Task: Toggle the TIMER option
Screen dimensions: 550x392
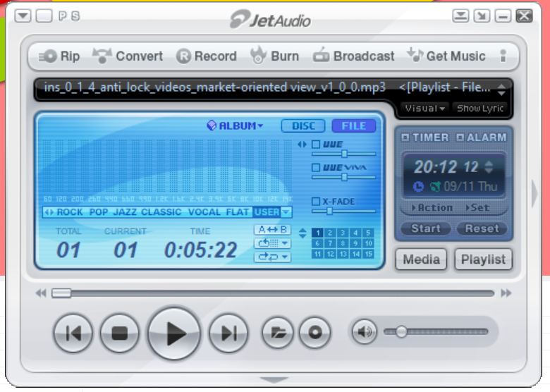Action: pos(424,137)
